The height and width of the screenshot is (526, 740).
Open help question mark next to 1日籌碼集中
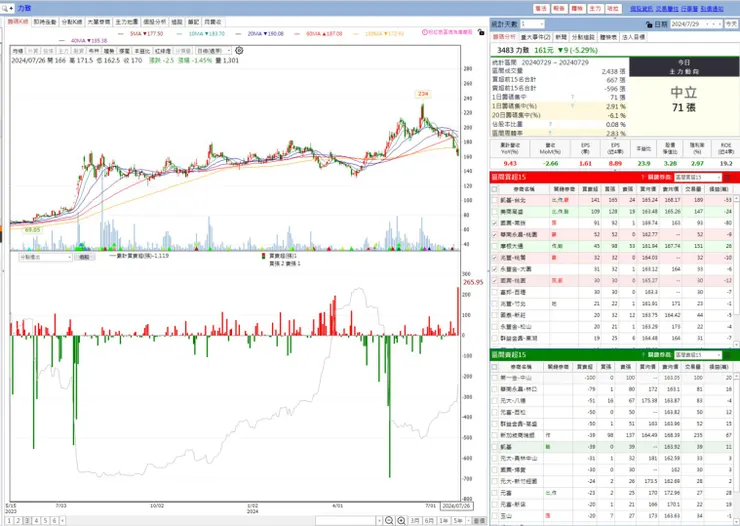(x=572, y=97)
